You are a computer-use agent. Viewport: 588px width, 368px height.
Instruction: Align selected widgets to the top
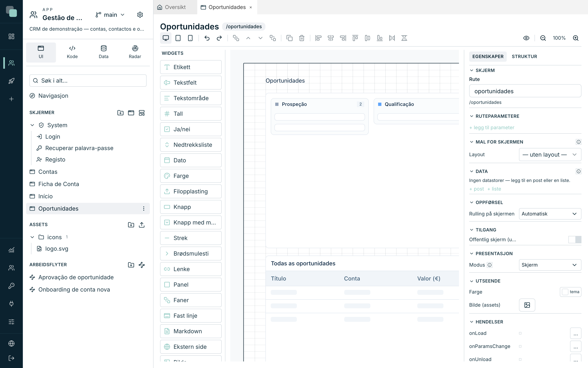355,38
